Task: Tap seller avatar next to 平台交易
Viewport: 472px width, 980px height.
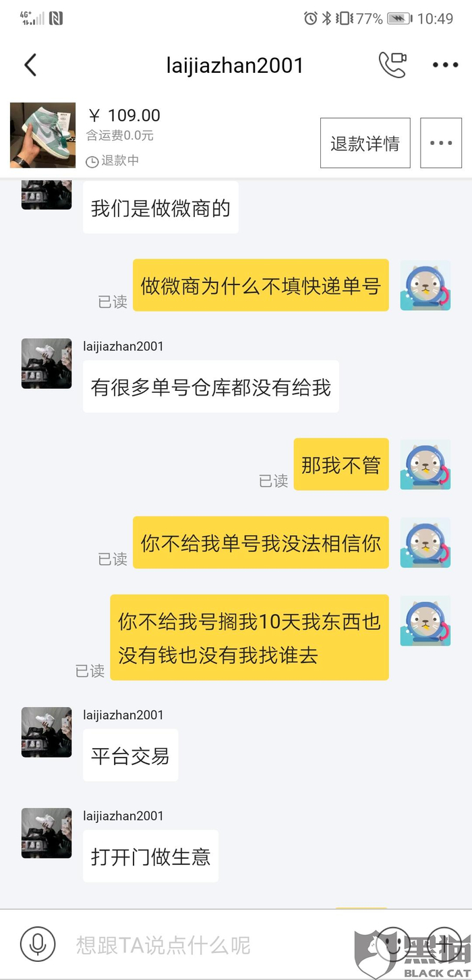Action: (x=47, y=732)
